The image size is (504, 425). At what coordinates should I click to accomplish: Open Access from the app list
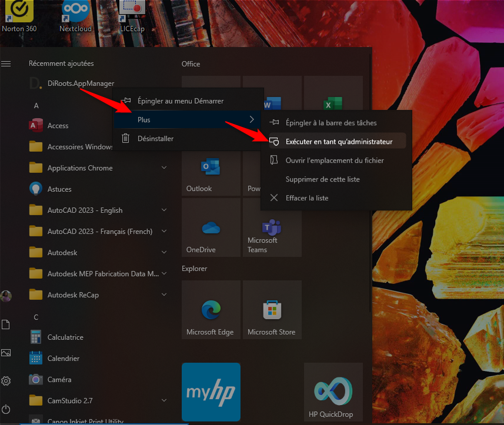coord(58,126)
